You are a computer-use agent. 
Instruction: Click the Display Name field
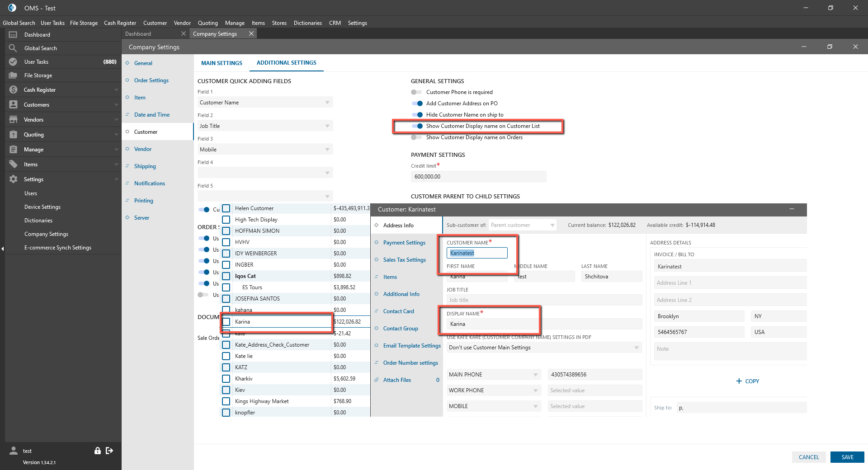click(x=544, y=324)
